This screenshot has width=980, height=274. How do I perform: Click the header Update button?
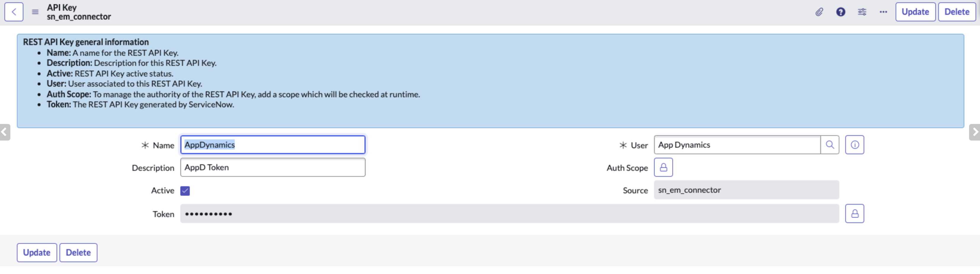click(x=915, y=12)
